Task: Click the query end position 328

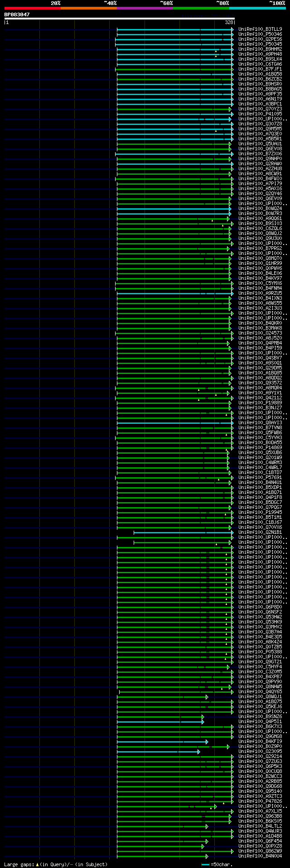Action: [229, 22]
